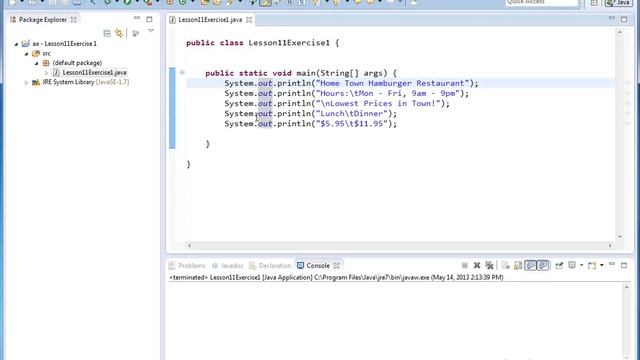Click console vertical scrollbar up arrow
This screenshot has height=360, width=640.
coord(627,287)
